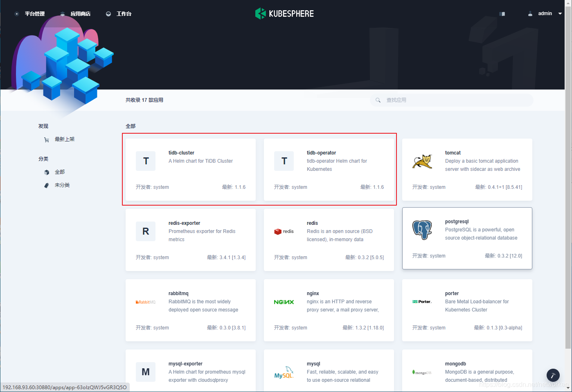Open the mysql-exporter app title
Screen dimensions: 572x392
point(185,364)
